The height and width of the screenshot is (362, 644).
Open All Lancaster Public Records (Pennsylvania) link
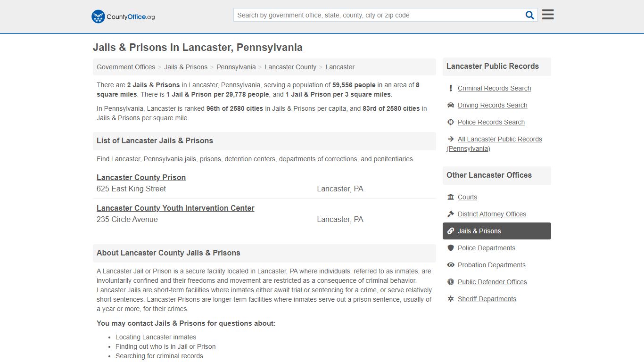click(494, 144)
